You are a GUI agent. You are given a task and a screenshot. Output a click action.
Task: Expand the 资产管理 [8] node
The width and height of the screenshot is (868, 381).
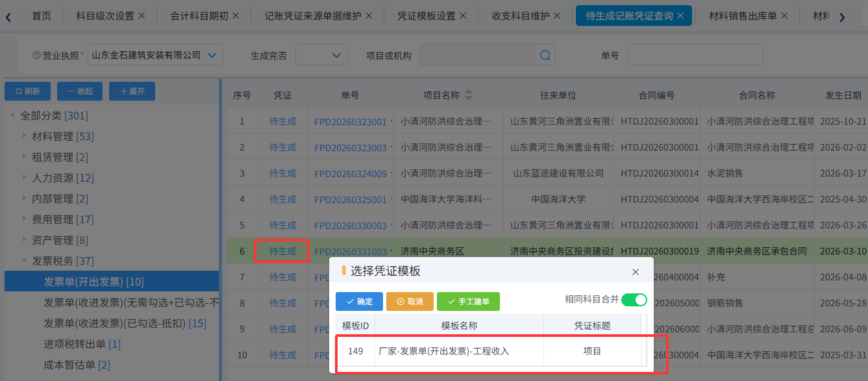click(25, 240)
